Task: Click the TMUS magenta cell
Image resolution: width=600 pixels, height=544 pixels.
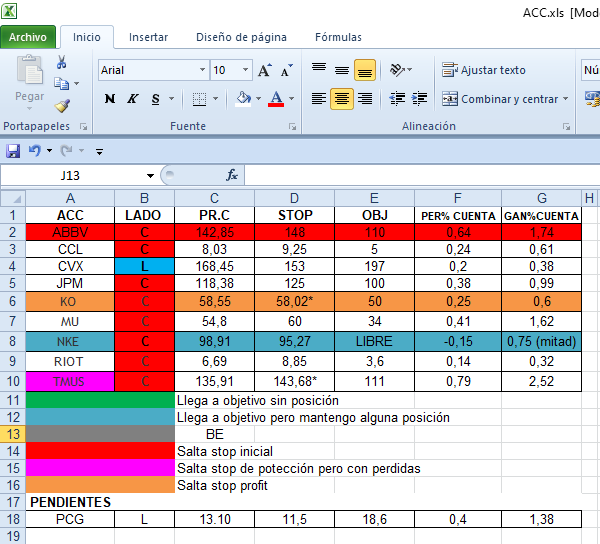Action: click(x=70, y=381)
